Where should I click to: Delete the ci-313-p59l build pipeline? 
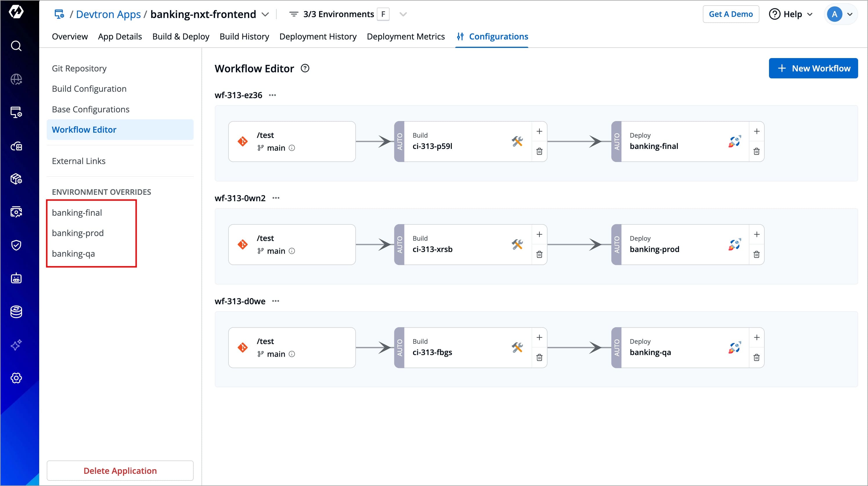coord(539,151)
